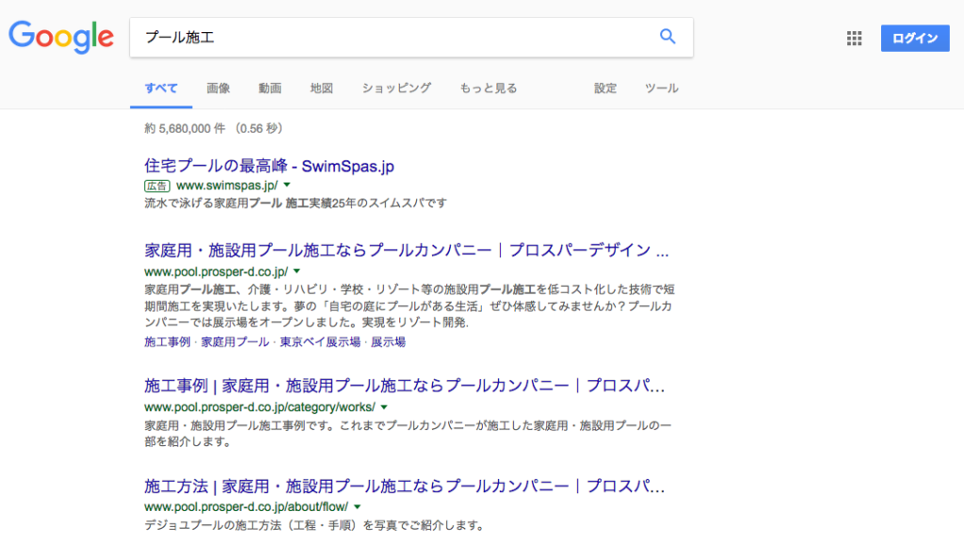Open 家庭用・施設用プール施工ならプールカンパニー｜プロスパーデザイン result
This screenshot has width=964, height=560.
pyautogui.click(x=407, y=250)
